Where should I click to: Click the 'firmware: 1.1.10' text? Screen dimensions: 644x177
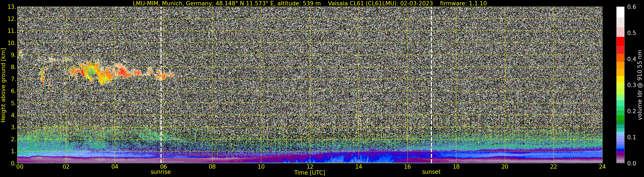pyautogui.click(x=463, y=3)
